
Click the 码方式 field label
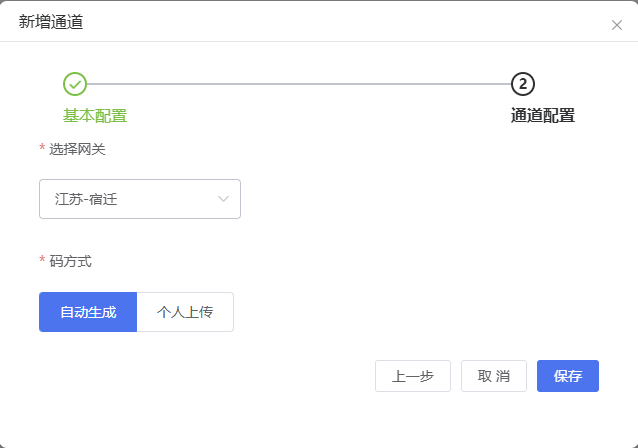coord(70,261)
